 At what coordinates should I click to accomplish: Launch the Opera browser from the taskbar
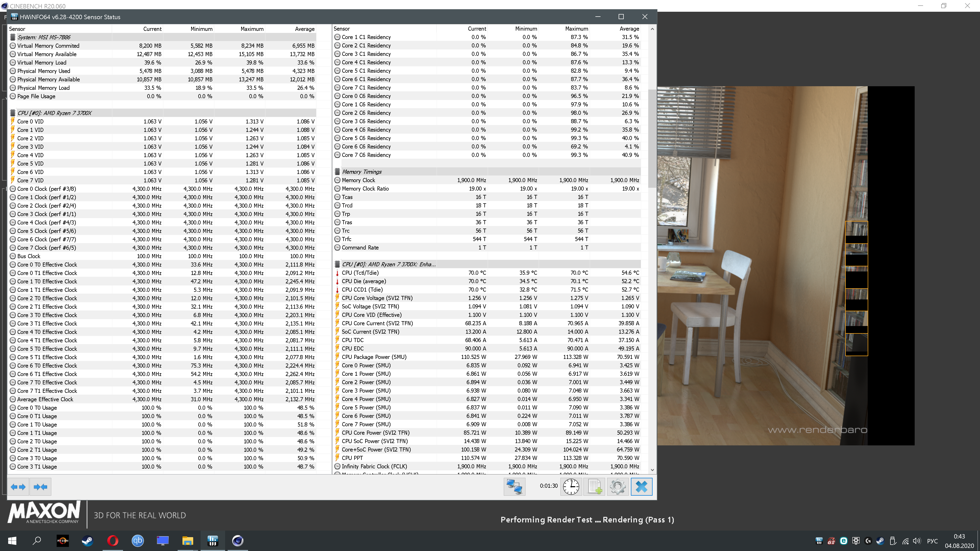[x=113, y=540]
